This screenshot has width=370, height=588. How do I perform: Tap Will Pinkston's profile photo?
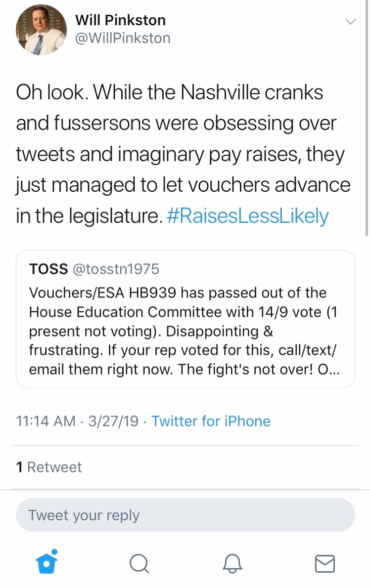click(x=42, y=30)
